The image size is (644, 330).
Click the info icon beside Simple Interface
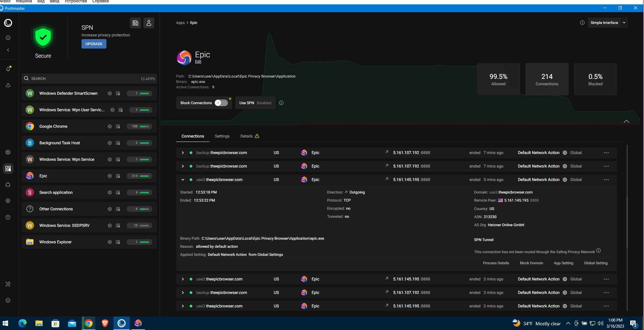point(582,23)
